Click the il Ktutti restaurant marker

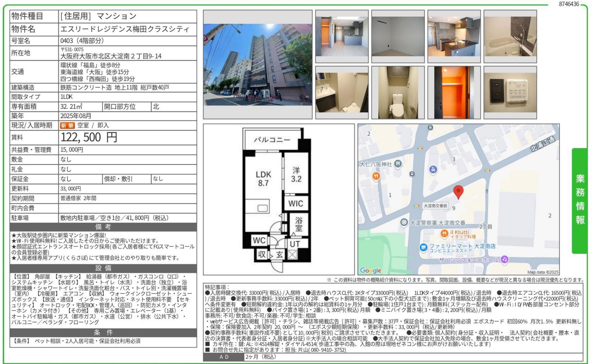tap(445, 233)
